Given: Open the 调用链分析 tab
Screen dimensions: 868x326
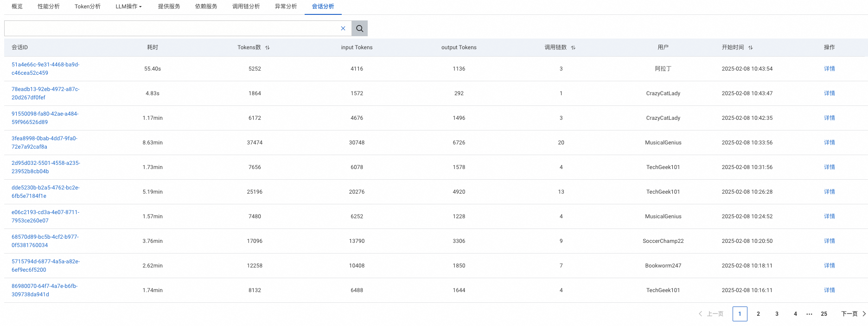Looking at the screenshot, I should click(246, 7).
